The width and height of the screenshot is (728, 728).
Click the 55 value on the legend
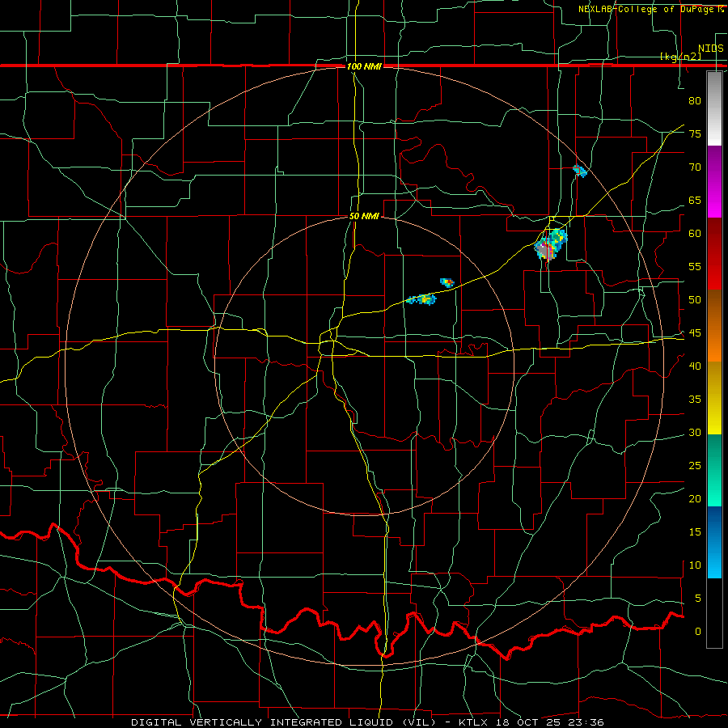695,266
